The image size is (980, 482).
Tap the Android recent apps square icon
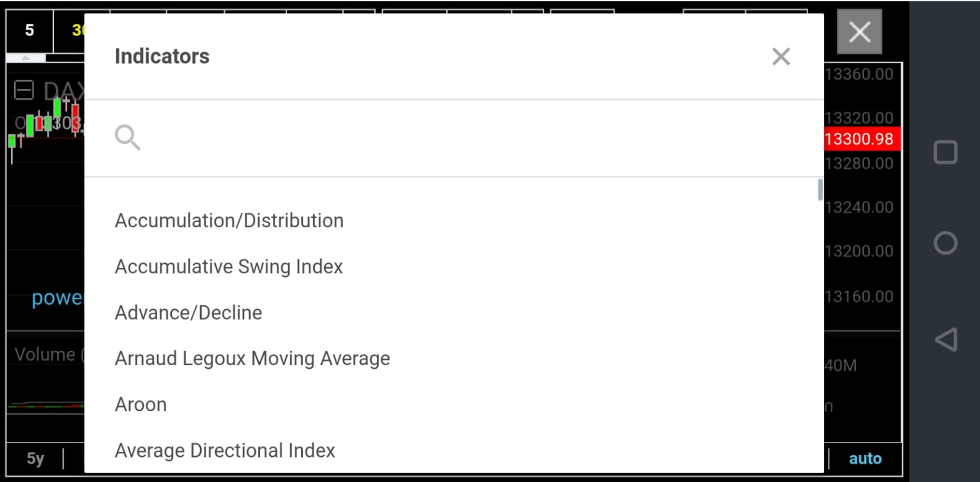pos(945,152)
